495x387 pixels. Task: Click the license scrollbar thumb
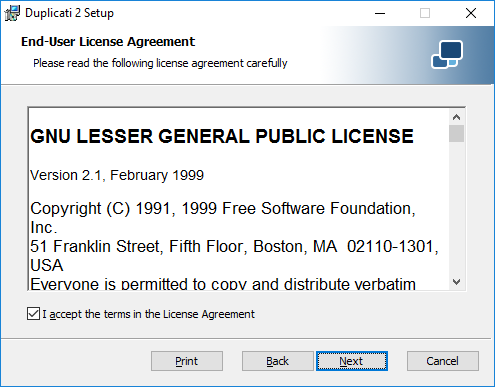pos(456,134)
